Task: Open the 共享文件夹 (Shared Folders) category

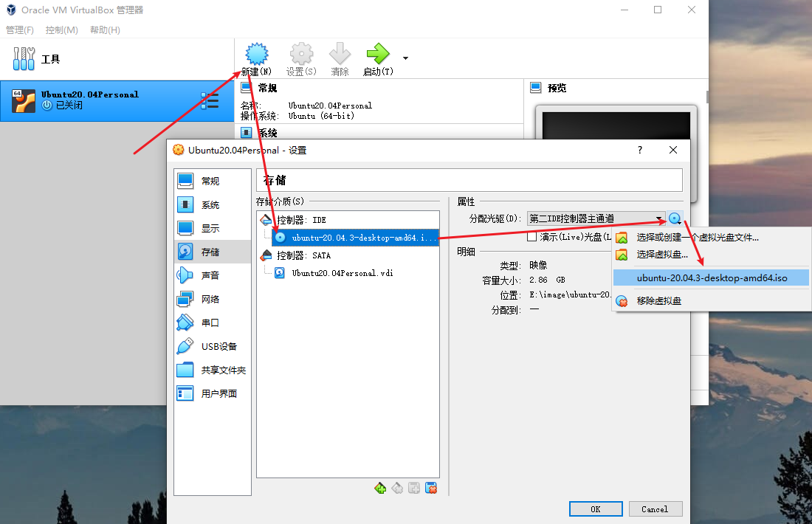Action: 223,370
